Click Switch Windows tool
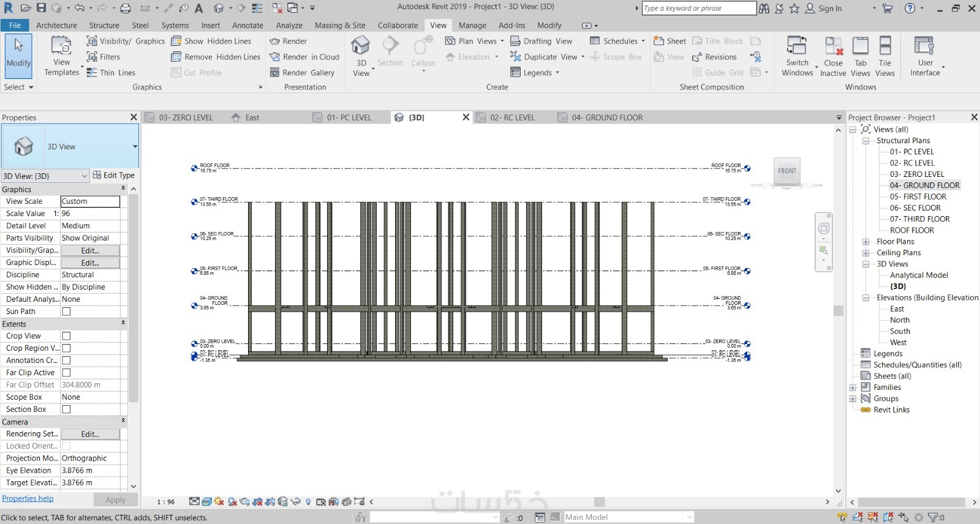Screen dimensions: 980x524 click(797, 56)
